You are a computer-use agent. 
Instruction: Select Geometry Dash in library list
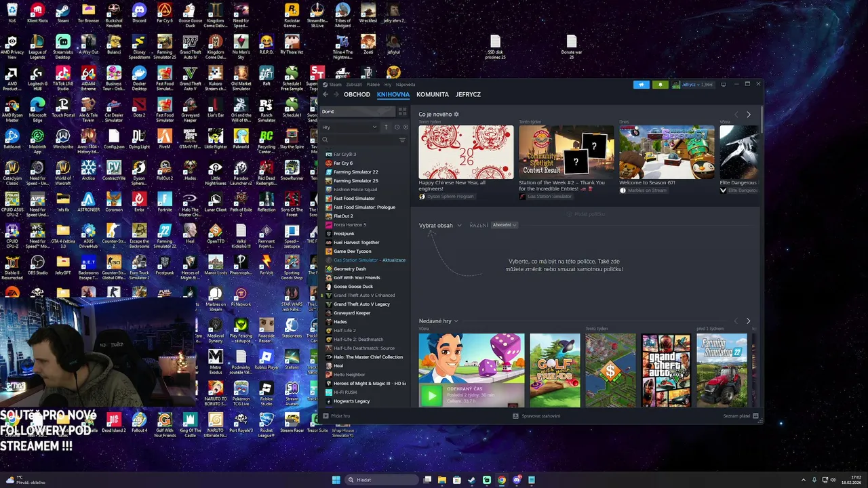pyautogui.click(x=350, y=269)
